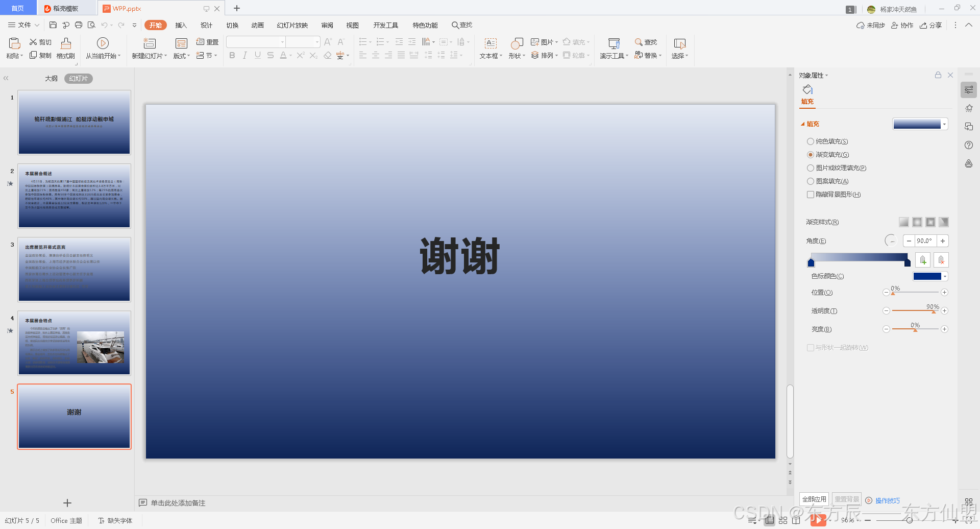Remove the gradient stop icon

click(x=941, y=260)
